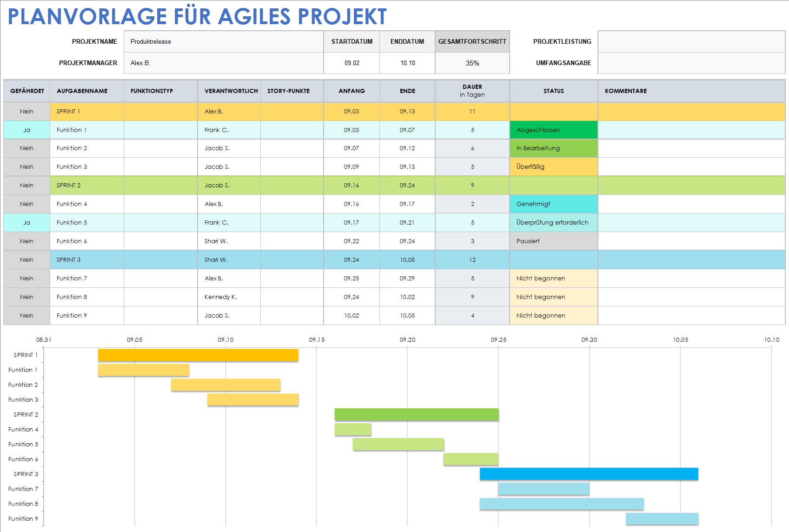Select the GEFÄHRDET column header
The height and width of the screenshot is (532, 789).
[x=27, y=91]
